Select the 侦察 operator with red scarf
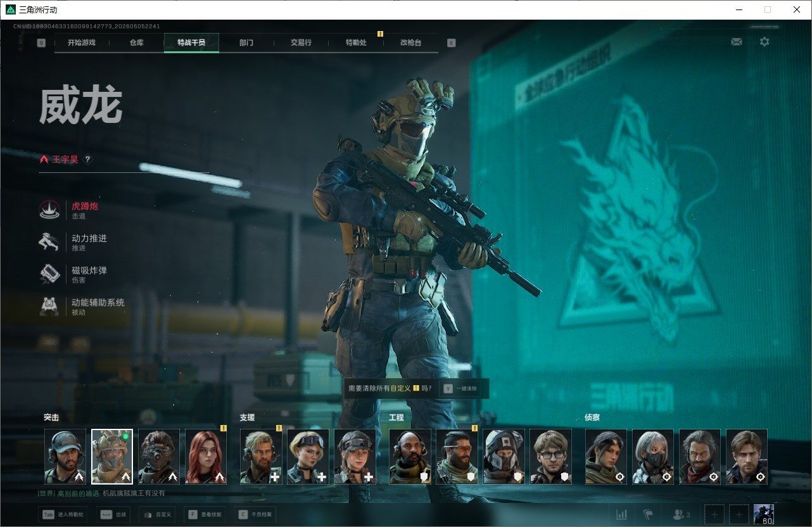Viewport: 812px width, 527px height. pyautogui.click(x=700, y=457)
